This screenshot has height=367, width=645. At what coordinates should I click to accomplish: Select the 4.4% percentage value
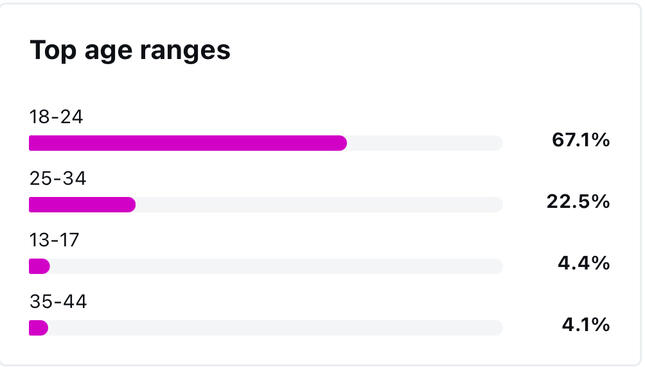[584, 263]
